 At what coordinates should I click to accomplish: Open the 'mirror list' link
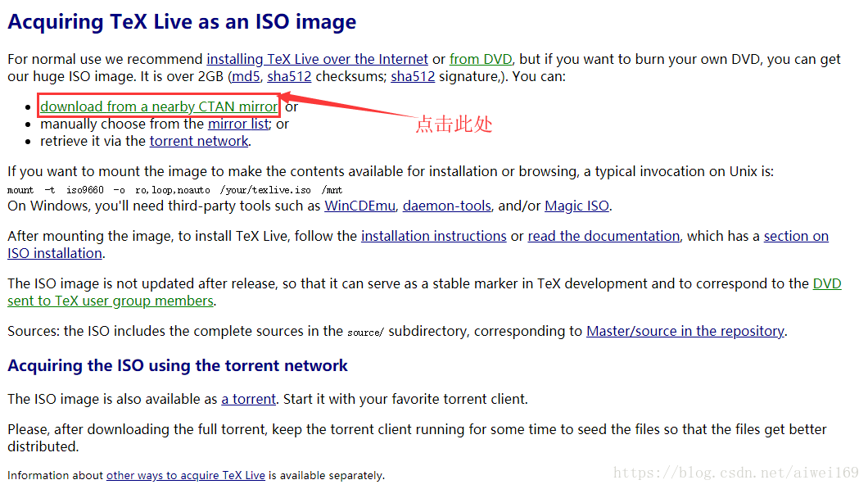pyautogui.click(x=238, y=124)
